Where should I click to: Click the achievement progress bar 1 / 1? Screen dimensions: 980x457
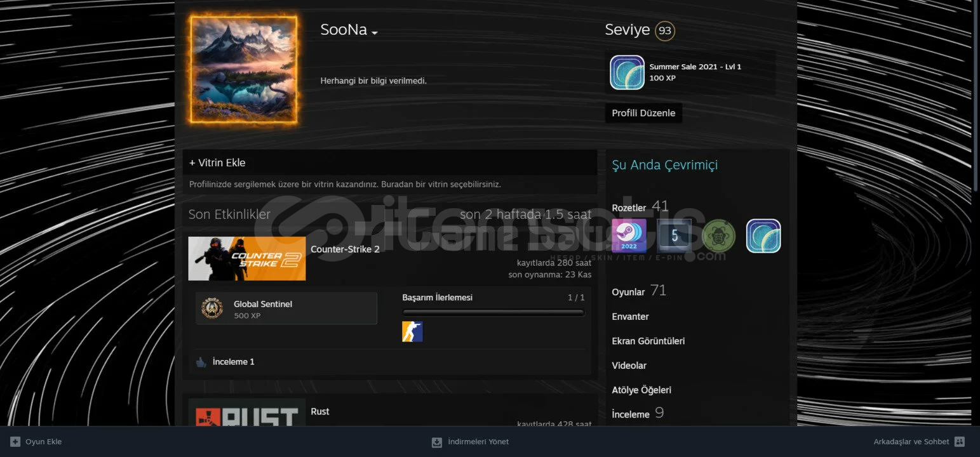tap(493, 312)
